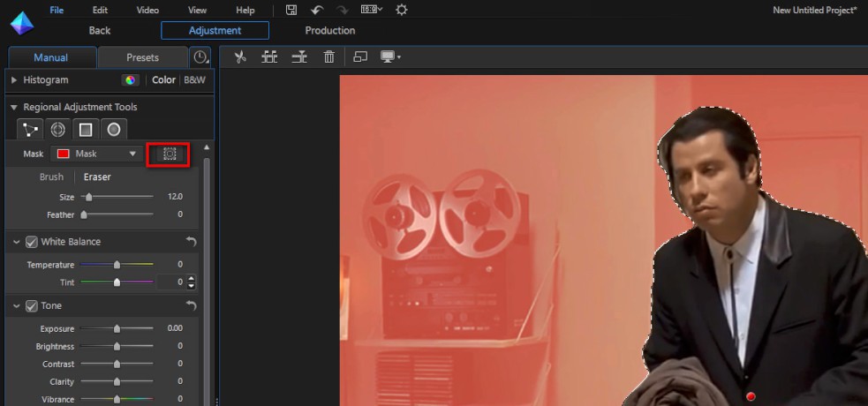Select the circle mask tool

(x=114, y=130)
